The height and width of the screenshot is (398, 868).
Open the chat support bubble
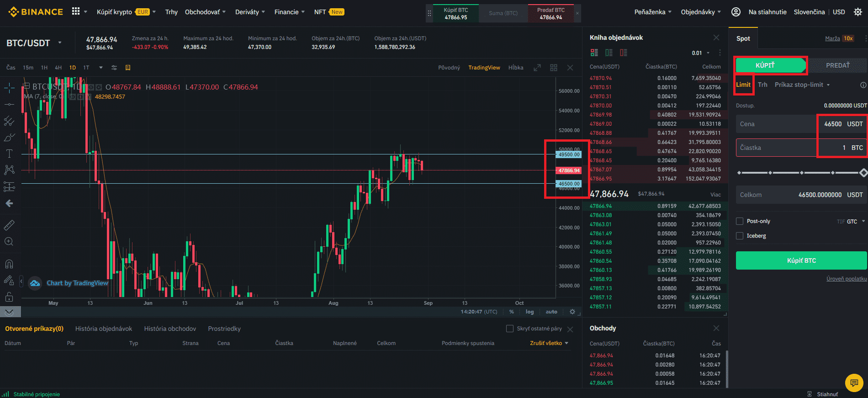point(854,383)
